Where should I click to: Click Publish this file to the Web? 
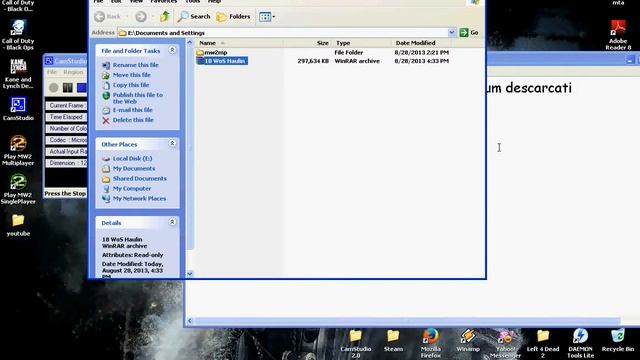pos(138,98)
